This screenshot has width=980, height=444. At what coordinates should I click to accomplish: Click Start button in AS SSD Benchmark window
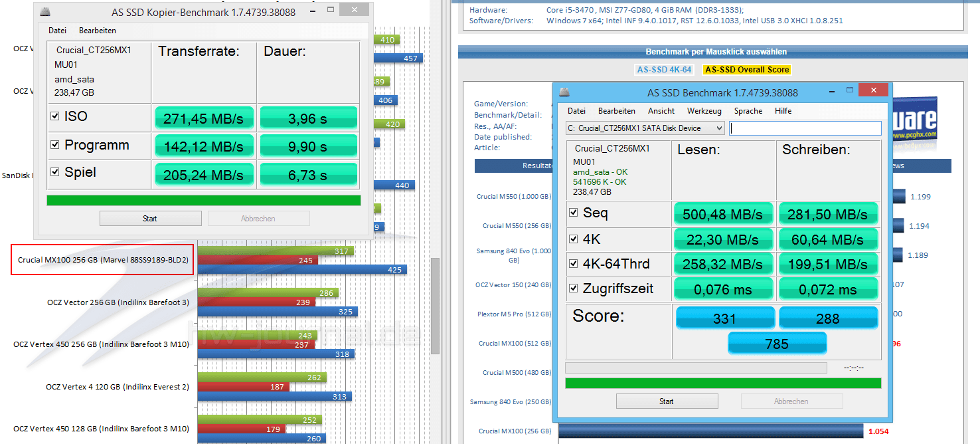pos(667,401)
